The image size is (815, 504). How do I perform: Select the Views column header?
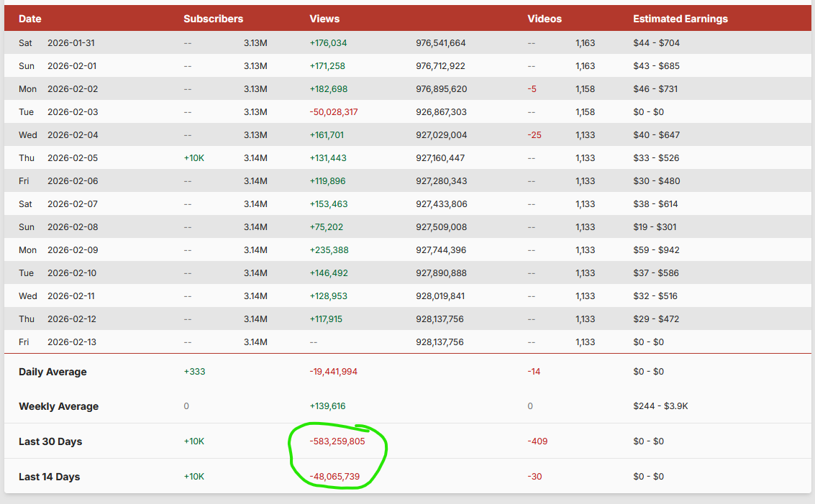tap(324, 19)
